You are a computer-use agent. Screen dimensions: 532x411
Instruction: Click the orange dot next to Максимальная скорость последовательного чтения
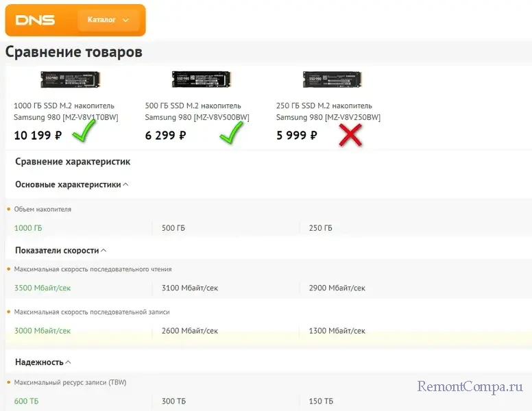pyautogui.click(x=9, y=269)
